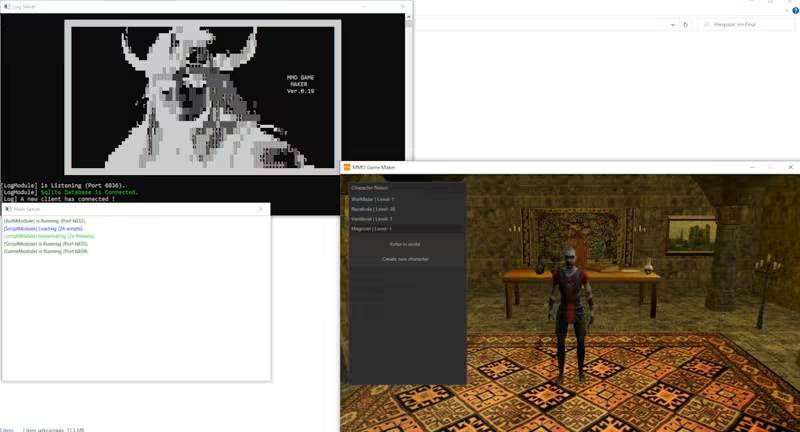Click the search magnifier icon in Explorer
The height and width of the screenshot is (432, 800).
click(706, 24)
